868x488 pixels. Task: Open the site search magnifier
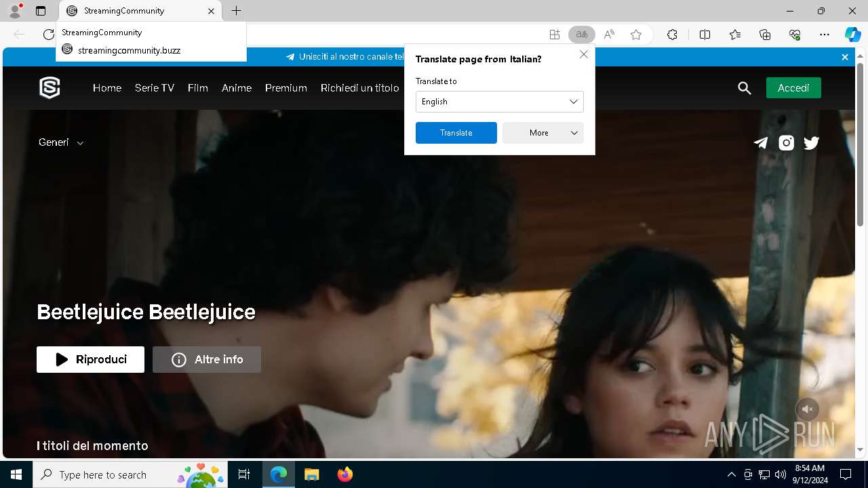click(x=745, y=88)
